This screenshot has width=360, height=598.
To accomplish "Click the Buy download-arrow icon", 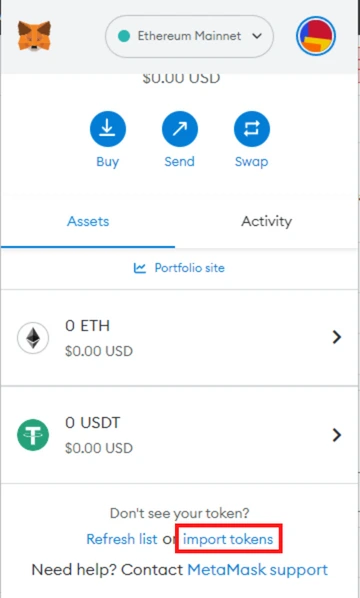I will 108,129.
